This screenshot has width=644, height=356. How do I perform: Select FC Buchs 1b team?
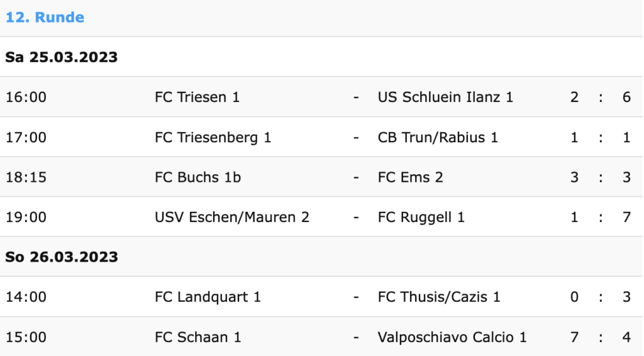tap(197, 177)
